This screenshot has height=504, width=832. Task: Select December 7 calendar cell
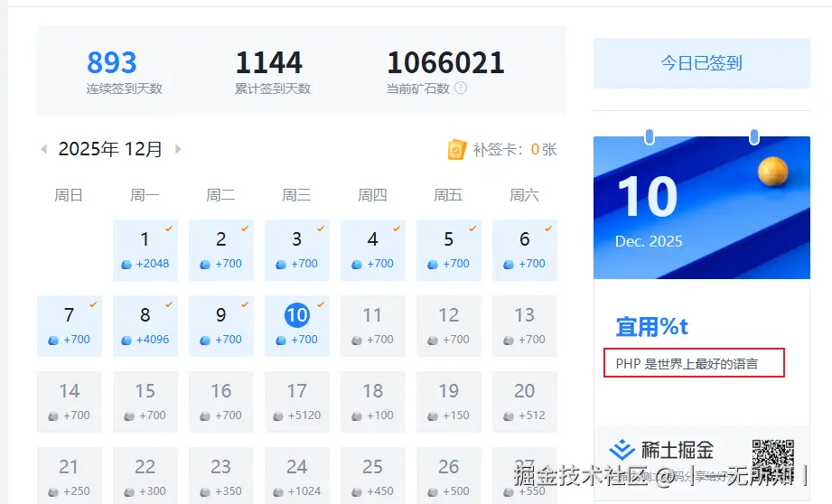click(70, 326)
